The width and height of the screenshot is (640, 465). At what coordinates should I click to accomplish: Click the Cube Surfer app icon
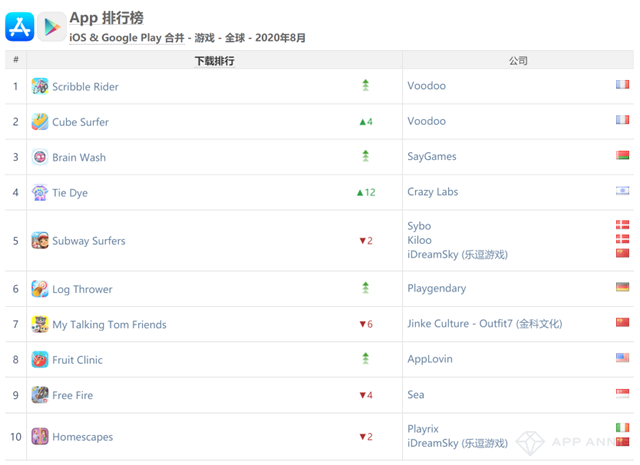[40, 122]
